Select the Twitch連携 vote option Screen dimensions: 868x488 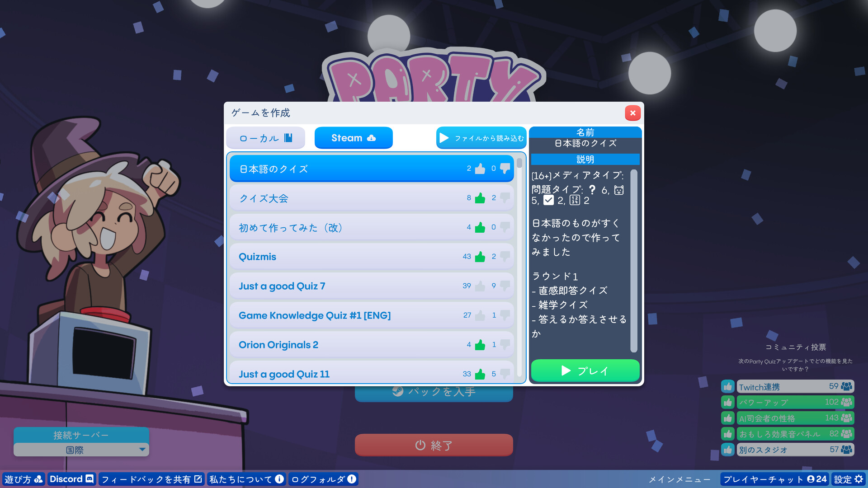[x=795, y=387]
